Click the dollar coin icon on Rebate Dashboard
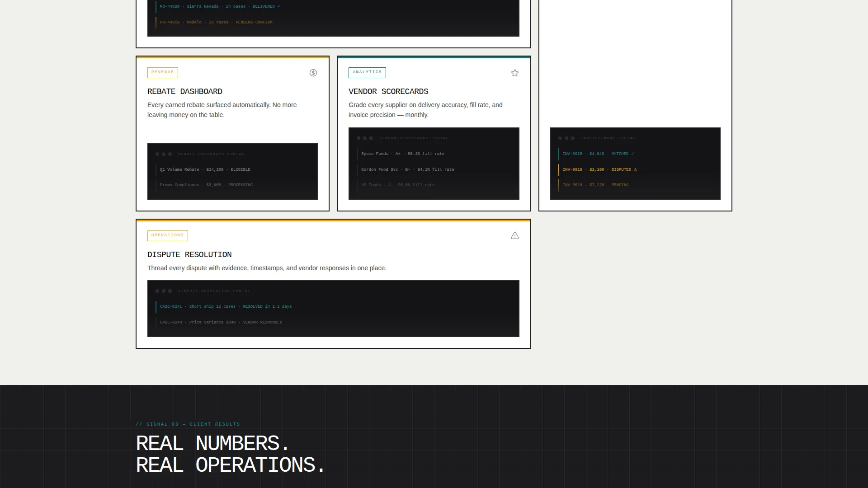The width and height of the screenshot is (868, 488). (313, 73)
